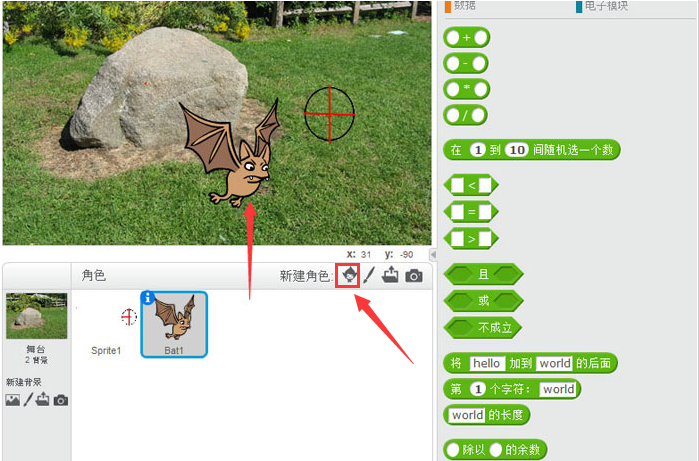Pick the less-than comparison block
This screenshot has height=461, width=699.
tap(471, 185)
